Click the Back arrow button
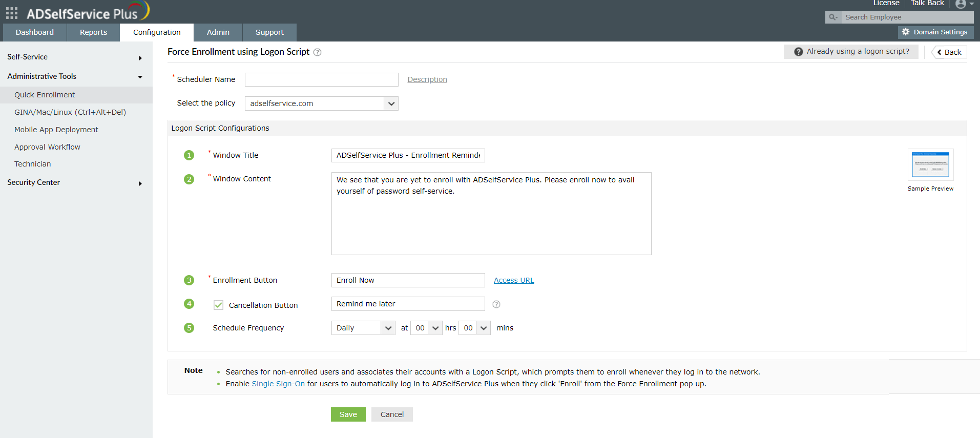Viewport: 980px width, 438px height. pyautogui.click(x=949, y=52)
